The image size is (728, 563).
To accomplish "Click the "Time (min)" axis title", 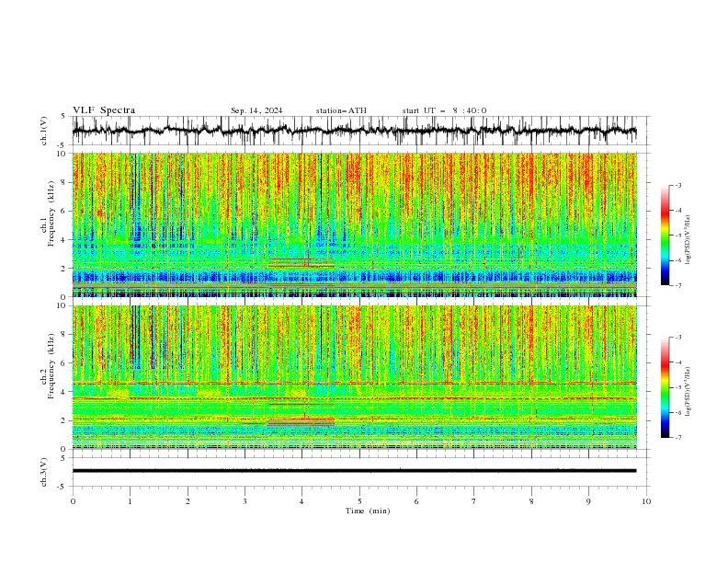I will [x=368, y=511].
